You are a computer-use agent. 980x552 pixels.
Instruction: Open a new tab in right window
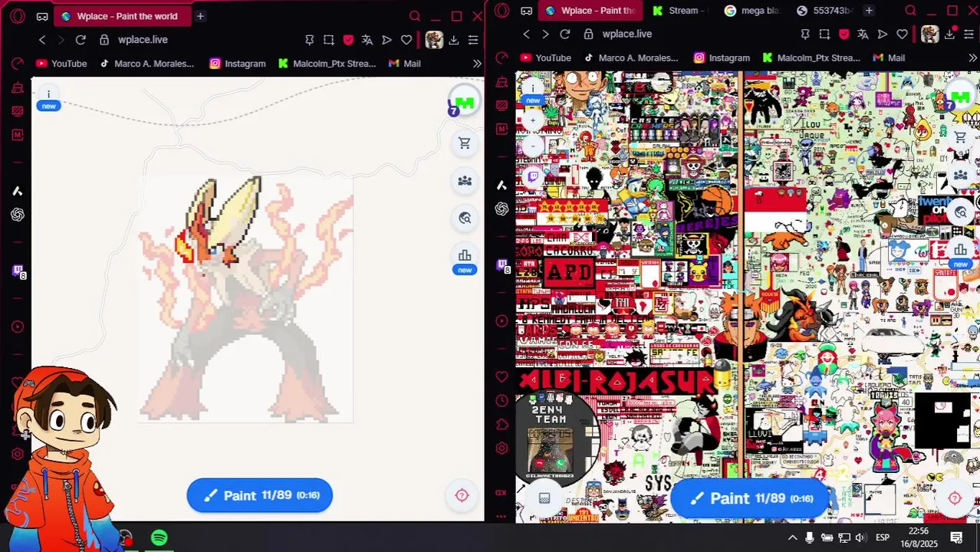[869, 11]
